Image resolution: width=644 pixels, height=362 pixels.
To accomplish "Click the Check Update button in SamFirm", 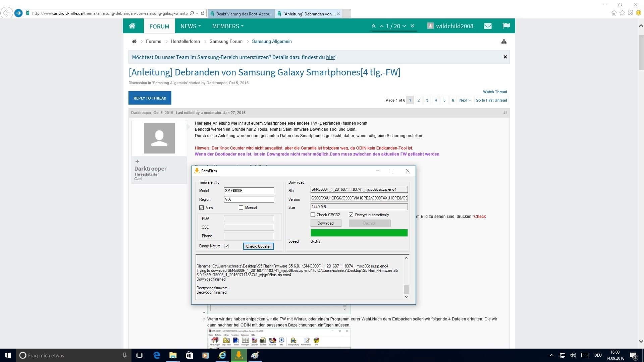I will 258,246.
